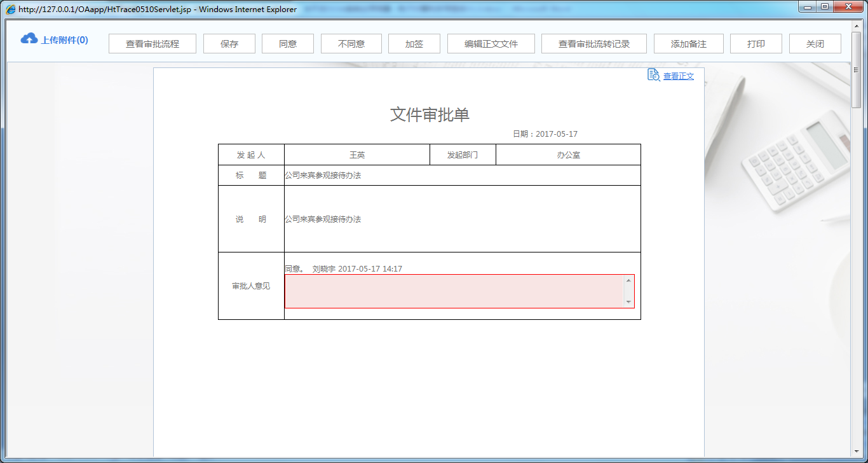Maximize the Internet Explorer window
The width and height of the screenshot is (868, 463).
825,7
